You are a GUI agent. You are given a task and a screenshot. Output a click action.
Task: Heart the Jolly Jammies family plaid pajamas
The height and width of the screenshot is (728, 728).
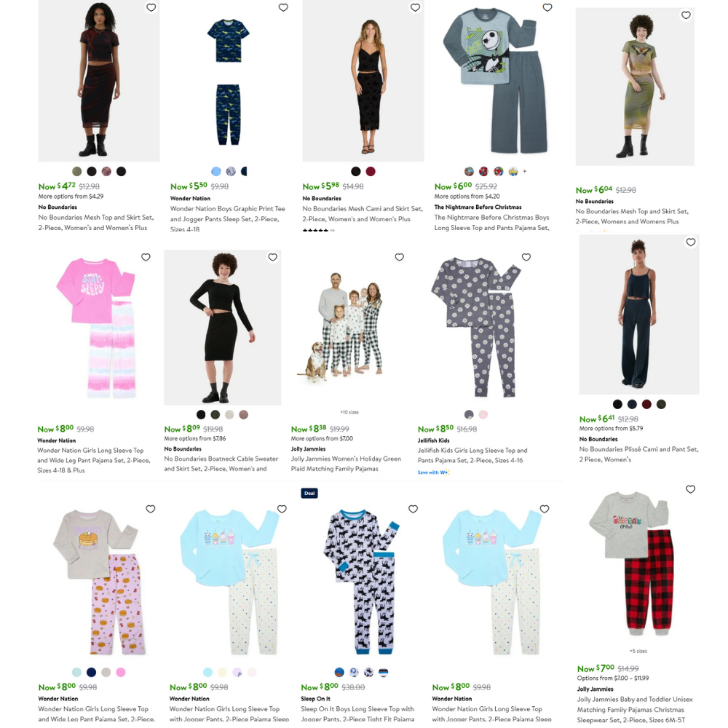click(x=399, y=257)
